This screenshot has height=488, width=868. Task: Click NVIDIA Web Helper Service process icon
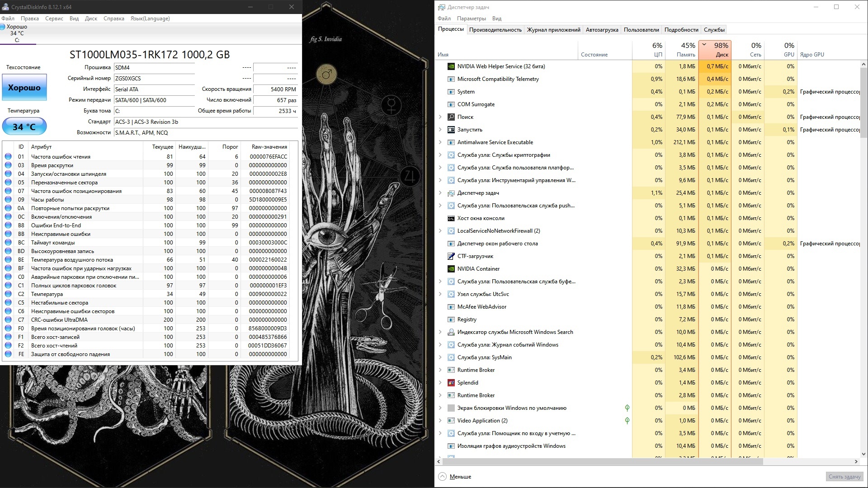click(451, 66)
